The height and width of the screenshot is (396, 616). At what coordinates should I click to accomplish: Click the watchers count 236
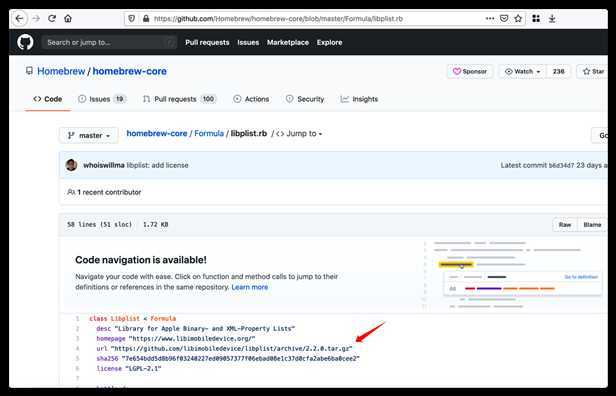coord(558,72)
